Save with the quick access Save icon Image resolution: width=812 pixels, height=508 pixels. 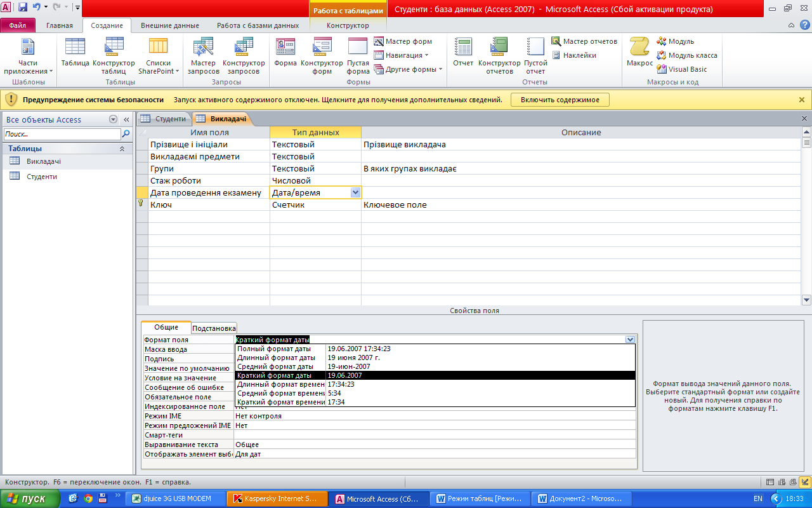(23, 8)
